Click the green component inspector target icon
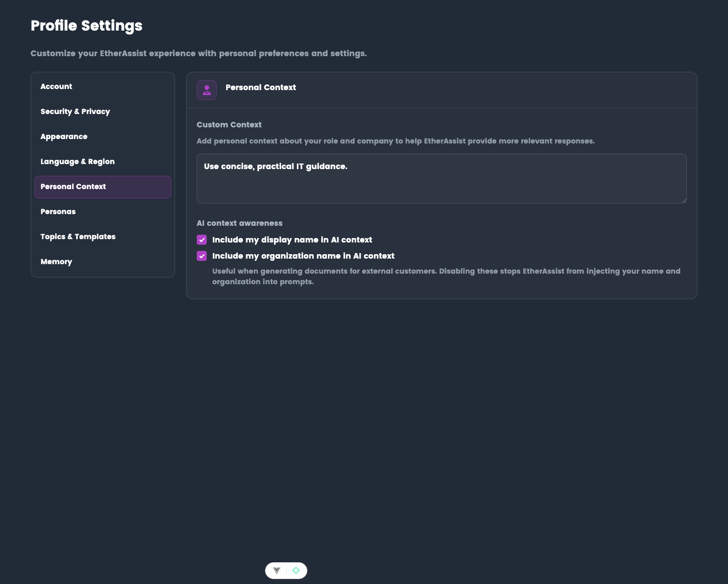728x584 pixels. (x=296, y=571)
